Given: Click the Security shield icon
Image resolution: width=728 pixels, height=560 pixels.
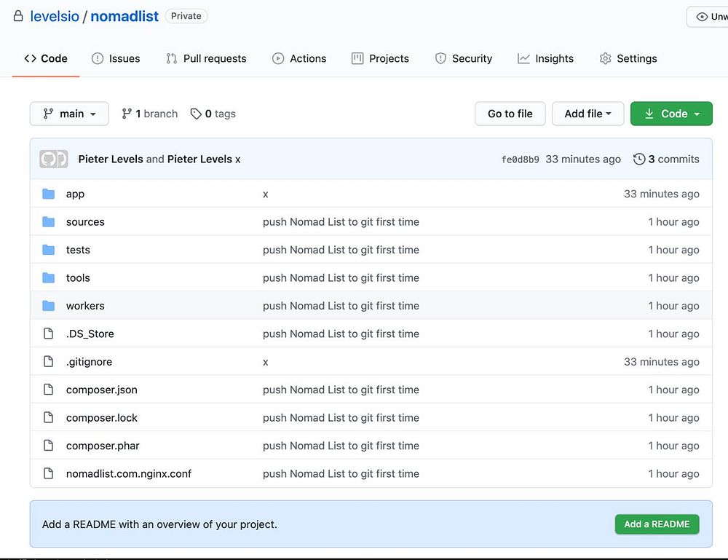Looking at the screenshot, I should click(x=440, y=58).
